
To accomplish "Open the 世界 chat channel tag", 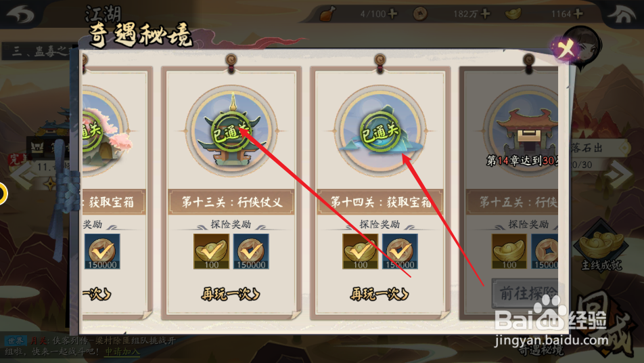I will tap(16, 341).
